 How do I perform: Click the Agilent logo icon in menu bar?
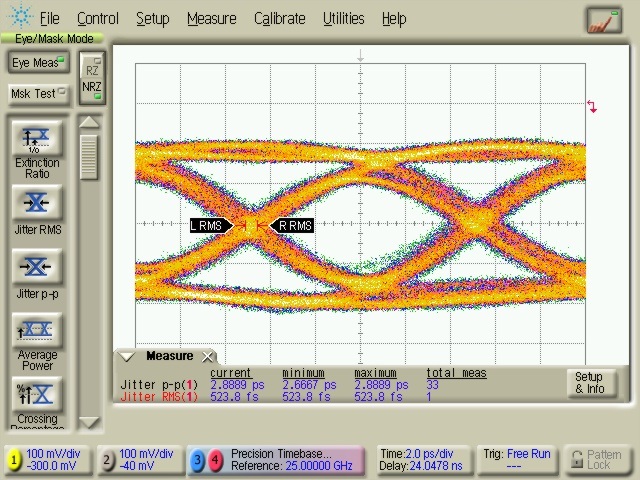point(20,17)
